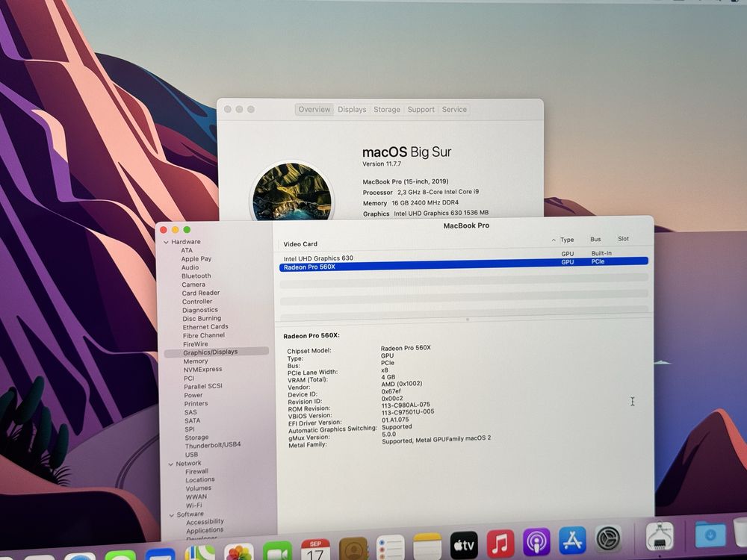Sort by the Slot column header
The height and width of the screenshot is (560, 747).
(x=623, y=239)
